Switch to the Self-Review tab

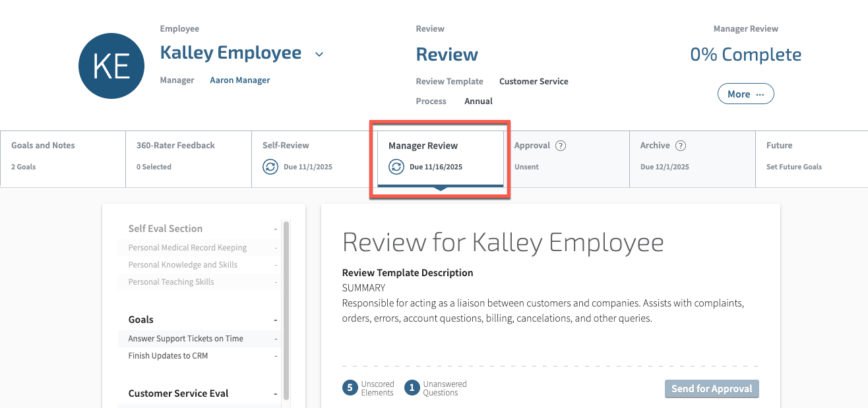click(x=314, y=159)
